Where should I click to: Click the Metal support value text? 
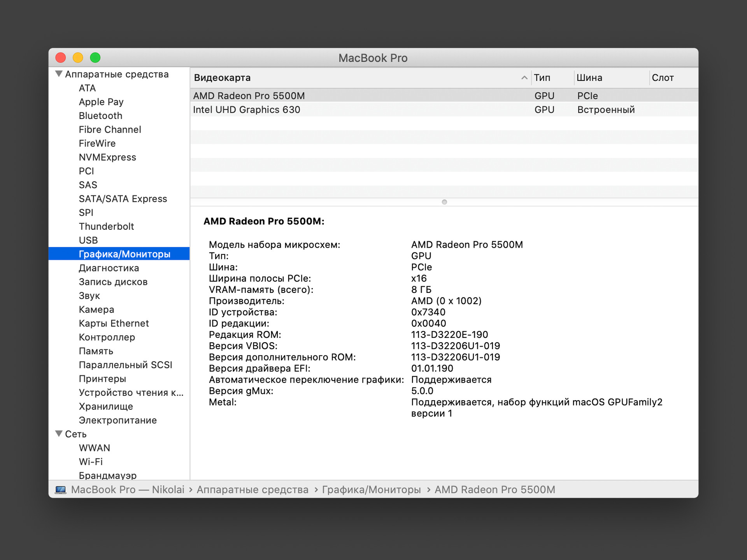537,408
